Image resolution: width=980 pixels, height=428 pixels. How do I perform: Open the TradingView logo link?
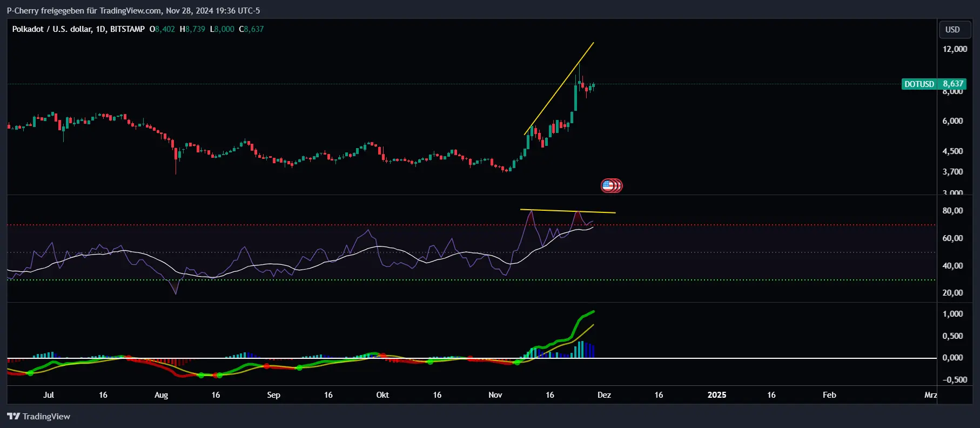pyautogui.click(x=38, y=416)
